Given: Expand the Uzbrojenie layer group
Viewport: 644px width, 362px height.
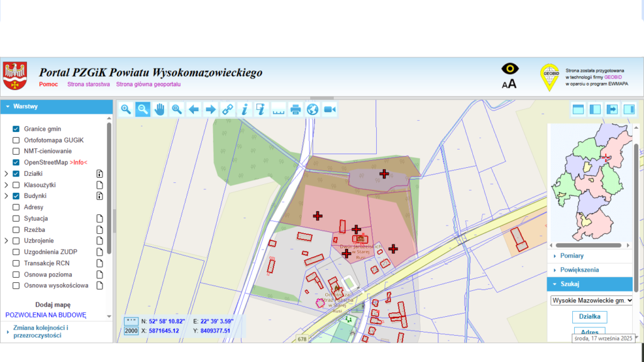Looking at the screenshot, I should 6,241.
